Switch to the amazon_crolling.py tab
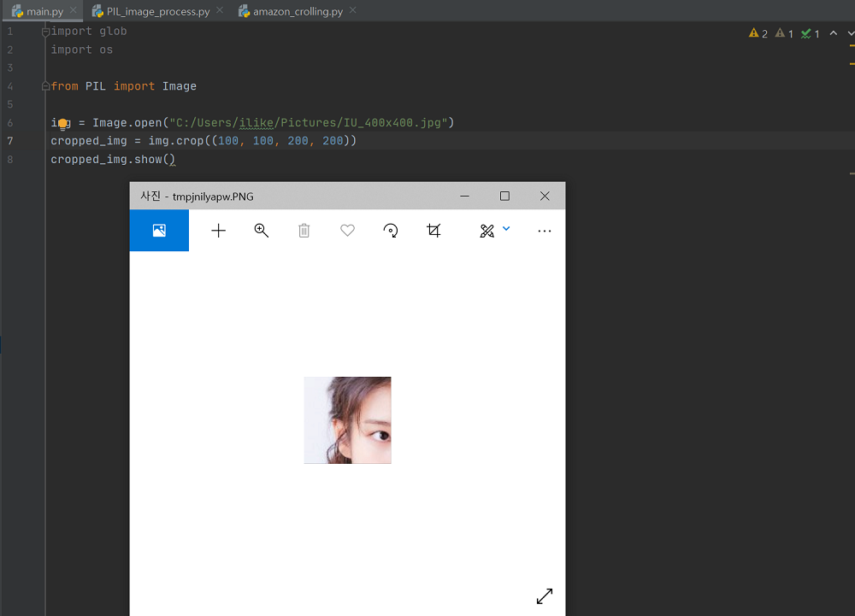Image resolution: width=855 pixels, height=616 pixels. tap(296, 12)
